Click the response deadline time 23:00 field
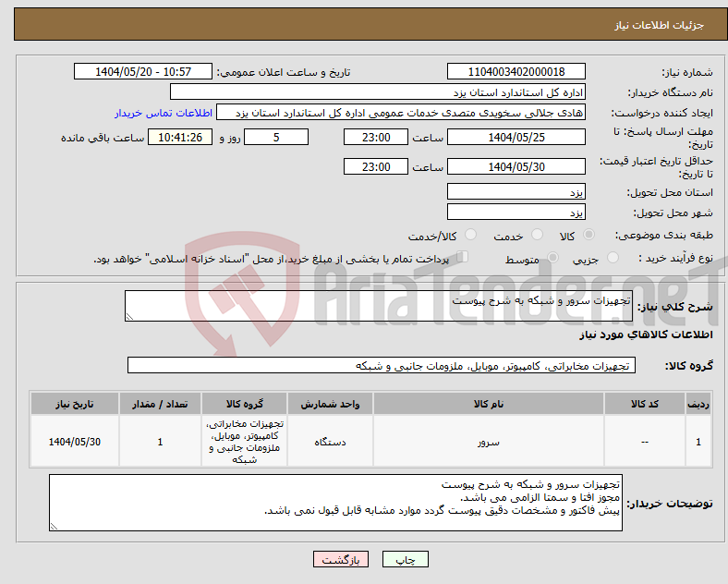 pyautogui.click(x=376, y=138)
